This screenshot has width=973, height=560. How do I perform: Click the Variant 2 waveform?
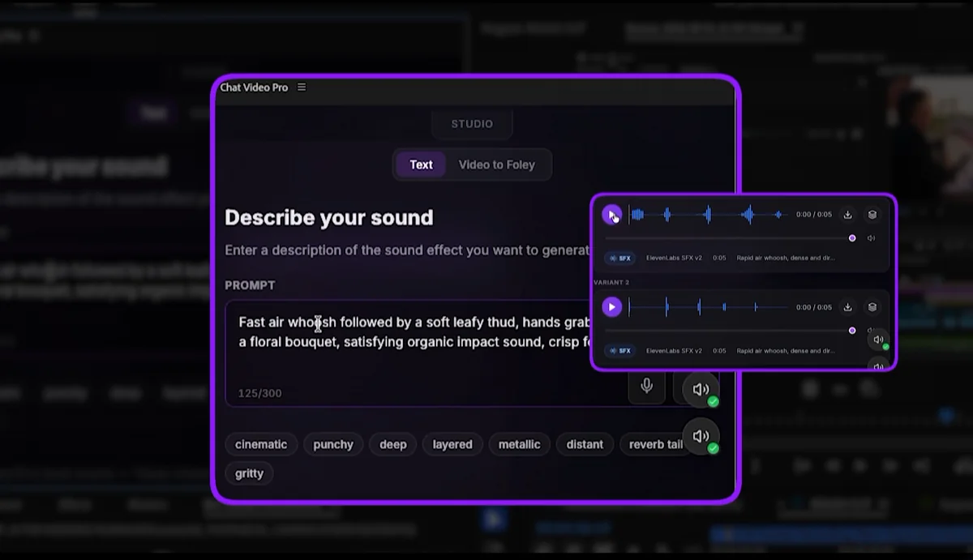pos(709,307)
